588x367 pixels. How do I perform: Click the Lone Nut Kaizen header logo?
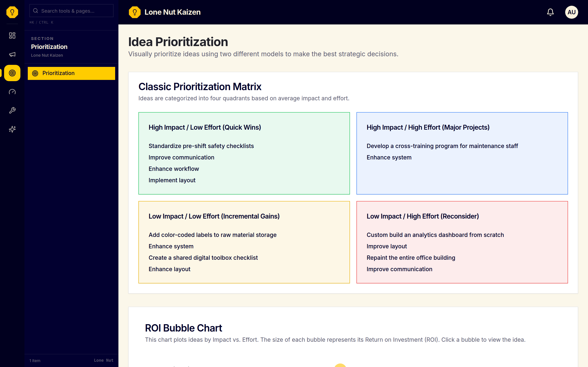pos(135,12)
